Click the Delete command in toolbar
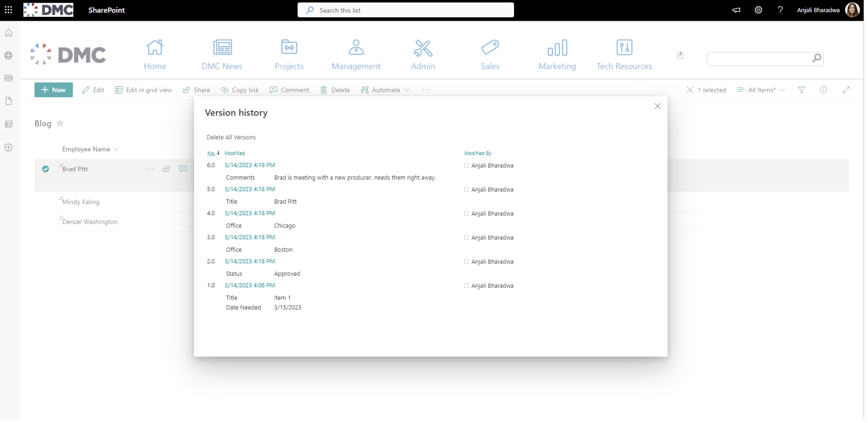 [x=336, y=90]
